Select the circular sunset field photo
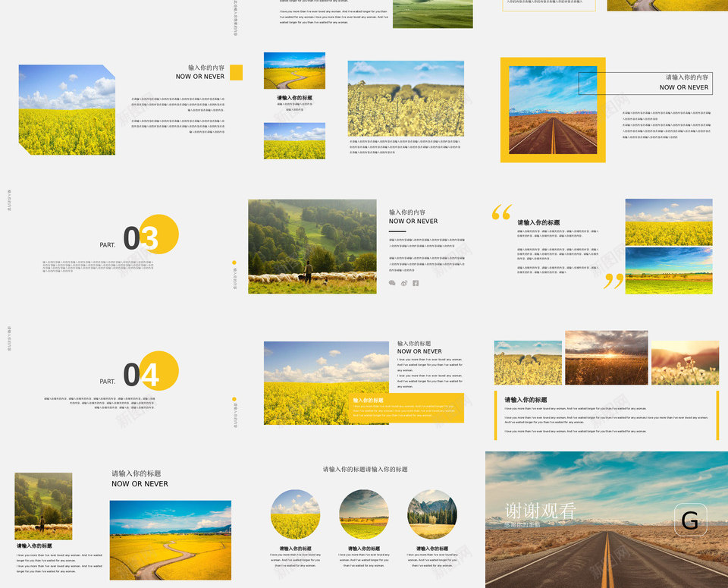Viewport: 728px width, 588px height. coord(363,514)
